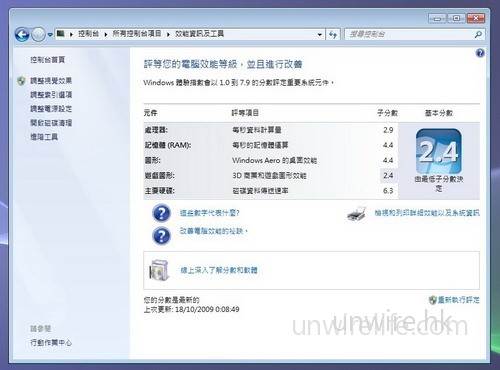Expand the arrow before 控制台 breadcrumb
500x370 pixels.
click(71, 34)
